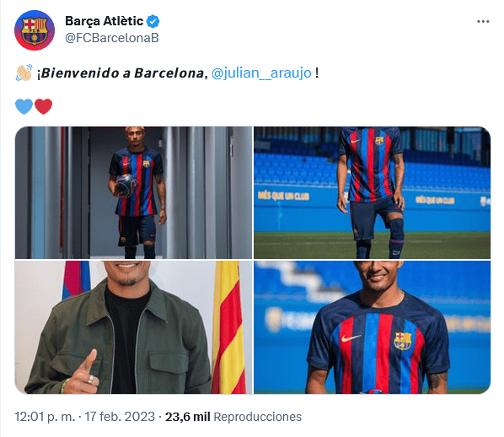Screen dimensions: 504x437
Task: Click the Barça crest on the close-up jersey
Action: pyautogui.click(x=403, y=341)
